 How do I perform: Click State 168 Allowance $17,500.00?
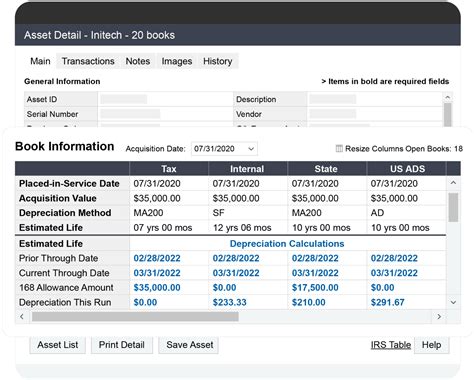coord(315,288)
